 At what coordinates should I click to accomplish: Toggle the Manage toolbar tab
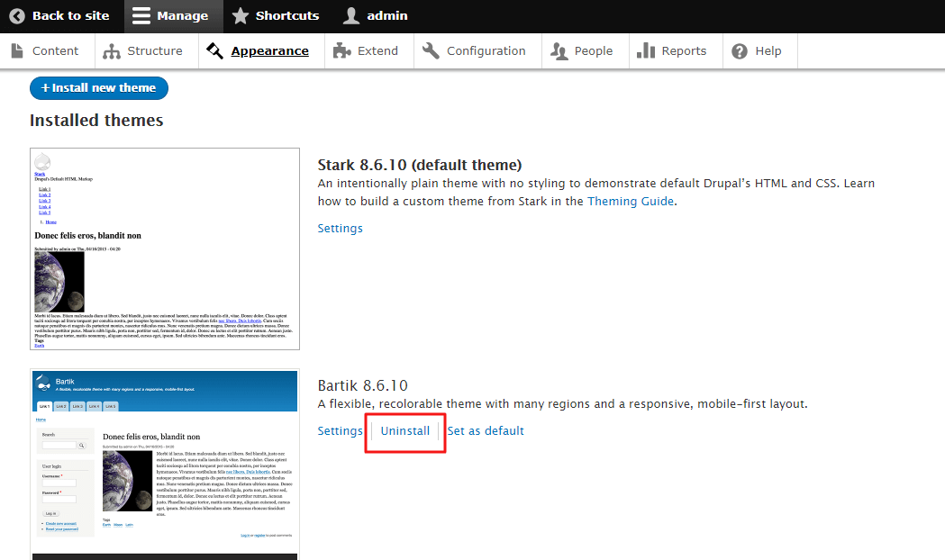click(174, 16)
